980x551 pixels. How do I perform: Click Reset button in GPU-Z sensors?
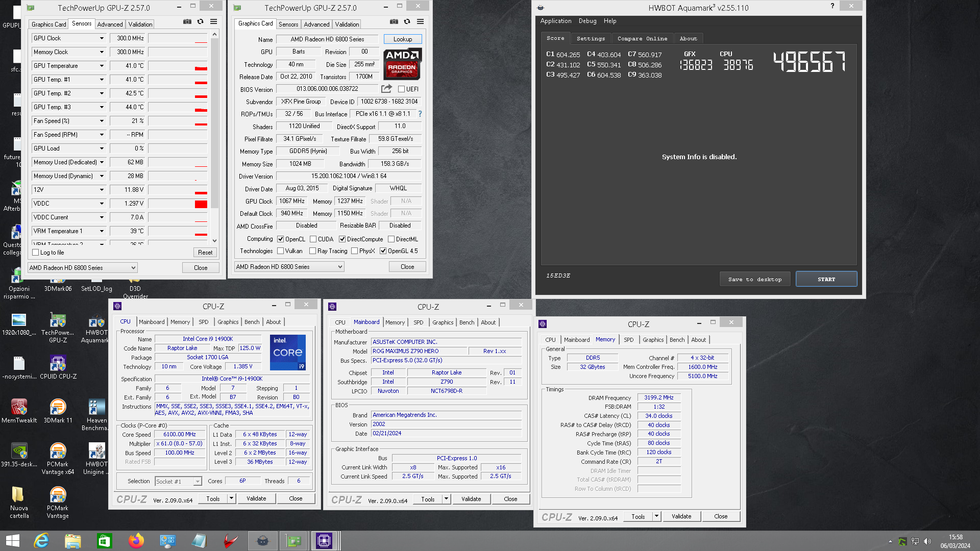205,253
